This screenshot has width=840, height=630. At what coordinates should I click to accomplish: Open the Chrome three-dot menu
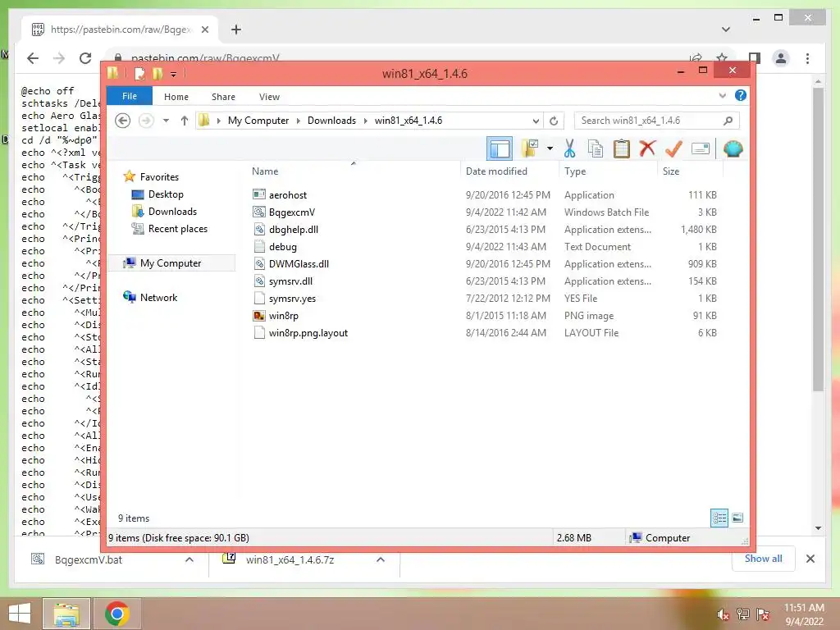(807, 58)
